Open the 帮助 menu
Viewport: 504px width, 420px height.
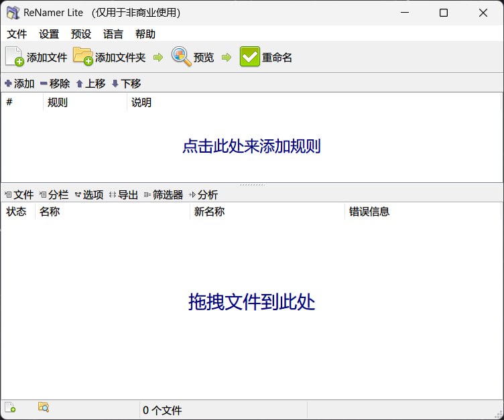click(x=145, y=34)
